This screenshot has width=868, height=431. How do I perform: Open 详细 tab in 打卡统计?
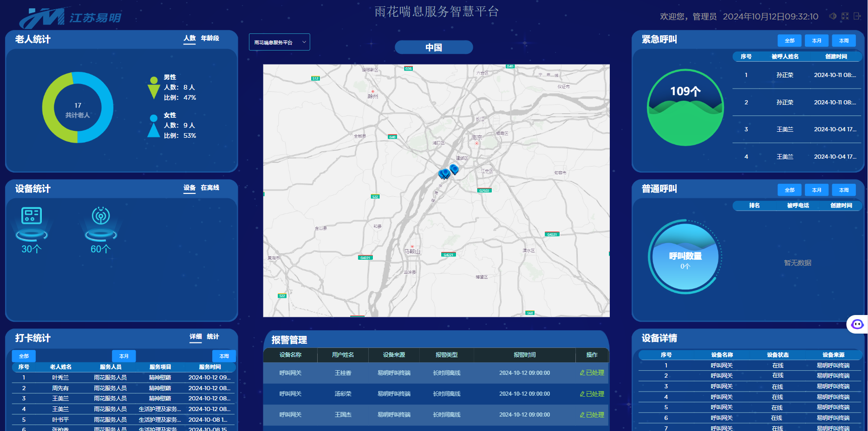(x=196, y=337)
